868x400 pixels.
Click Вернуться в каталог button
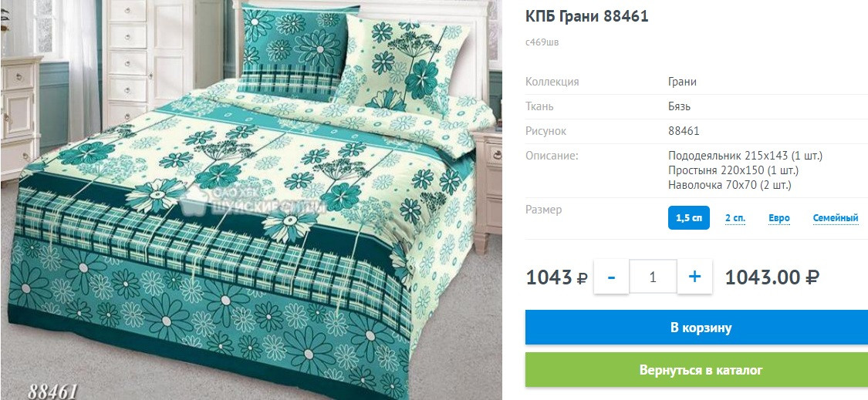click(x=697, y=370)
